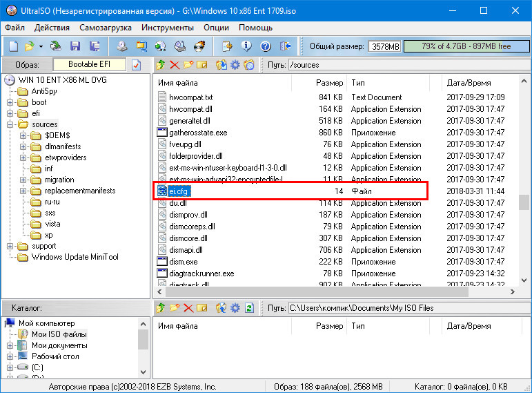Expand the $OEM$ folder node
Image resolution: width=532 pixels, height=393 pixels.
point(23,135)
